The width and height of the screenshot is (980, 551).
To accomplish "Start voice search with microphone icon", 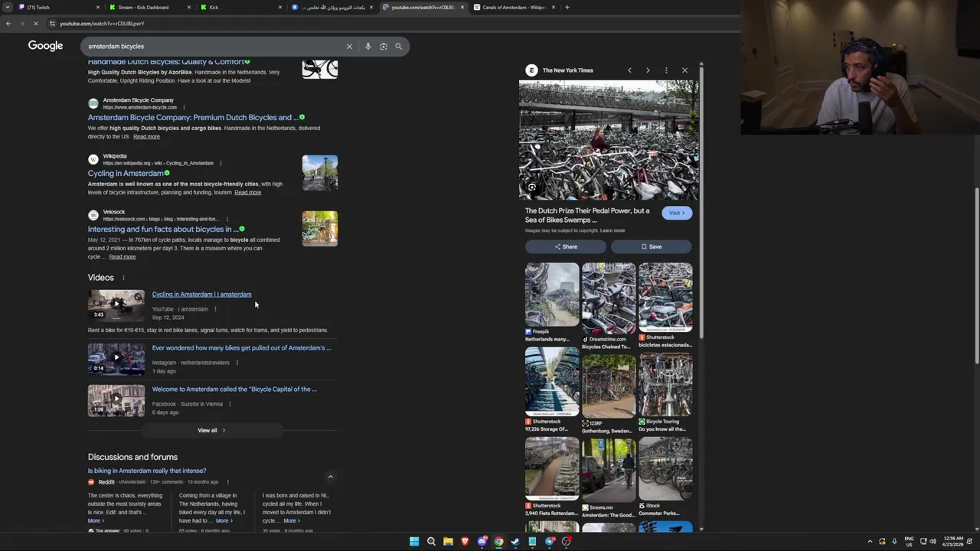I will click(x=368, y=47).
